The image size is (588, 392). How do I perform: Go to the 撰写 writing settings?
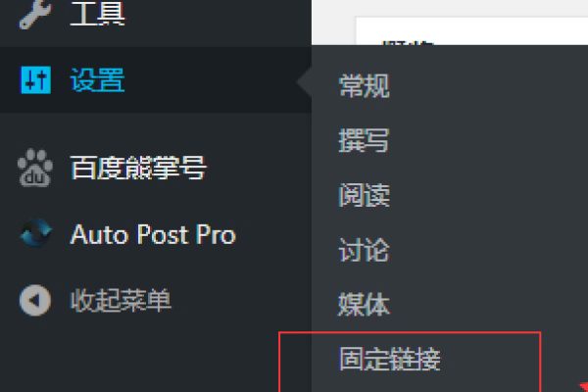point(364,140)
